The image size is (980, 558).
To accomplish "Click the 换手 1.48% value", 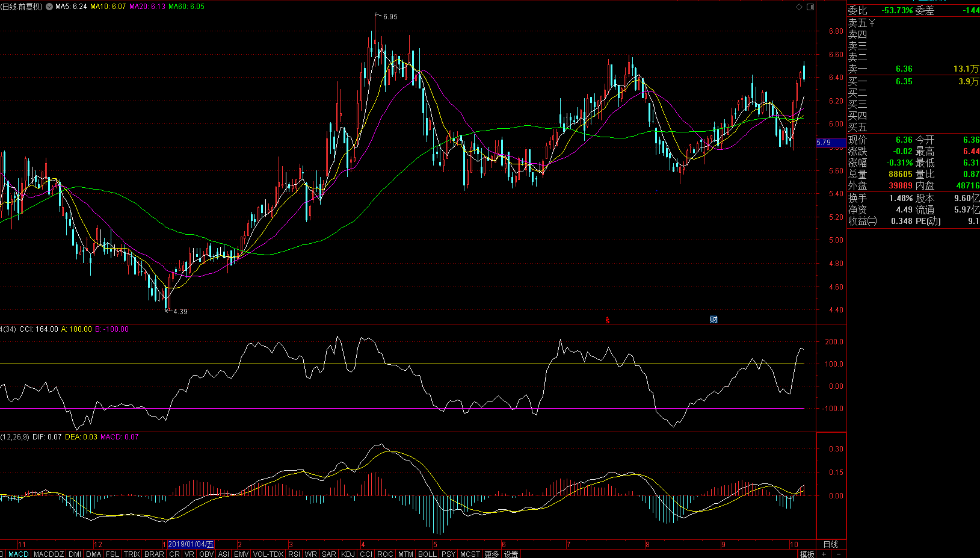I will point(901,198).
